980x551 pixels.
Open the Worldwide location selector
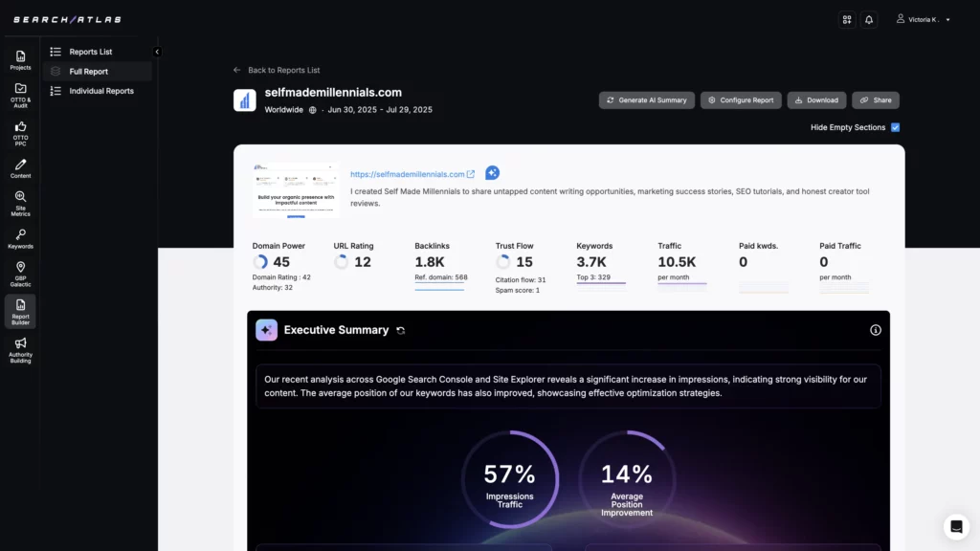pyautogui.click(x=290, y=110)
